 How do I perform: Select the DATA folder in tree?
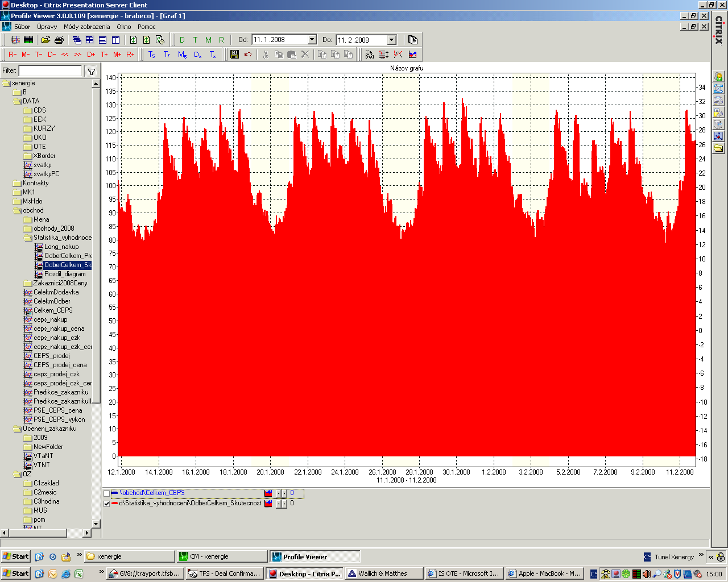tap(31, 101)
